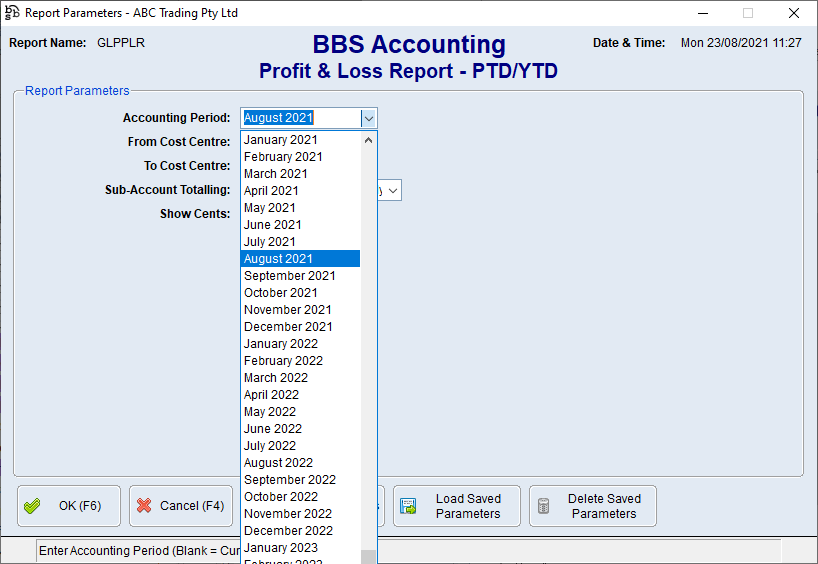The width and height of the screenshot is (818, 564).
Task: Click the Delete Saved Parameters trash icon
Action: point(544,506)
